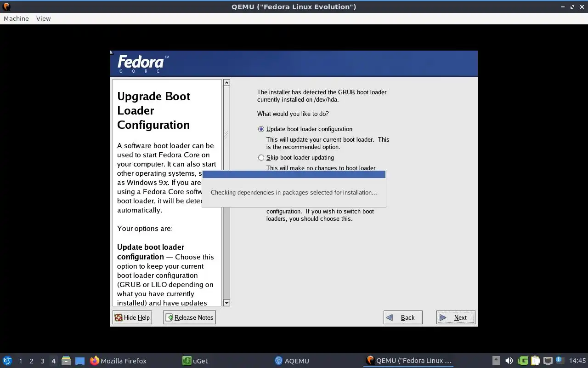Switch to workspace 1
Image resolution: width=588 pixels, height=368 pixels.
[x=20, y=361]
